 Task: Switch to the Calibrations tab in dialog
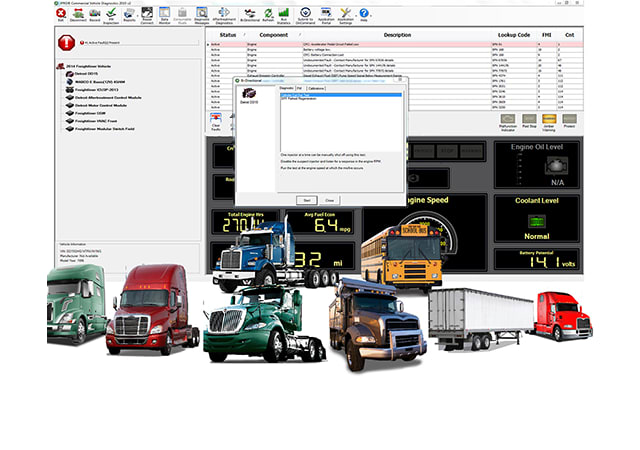pos(316,88)
